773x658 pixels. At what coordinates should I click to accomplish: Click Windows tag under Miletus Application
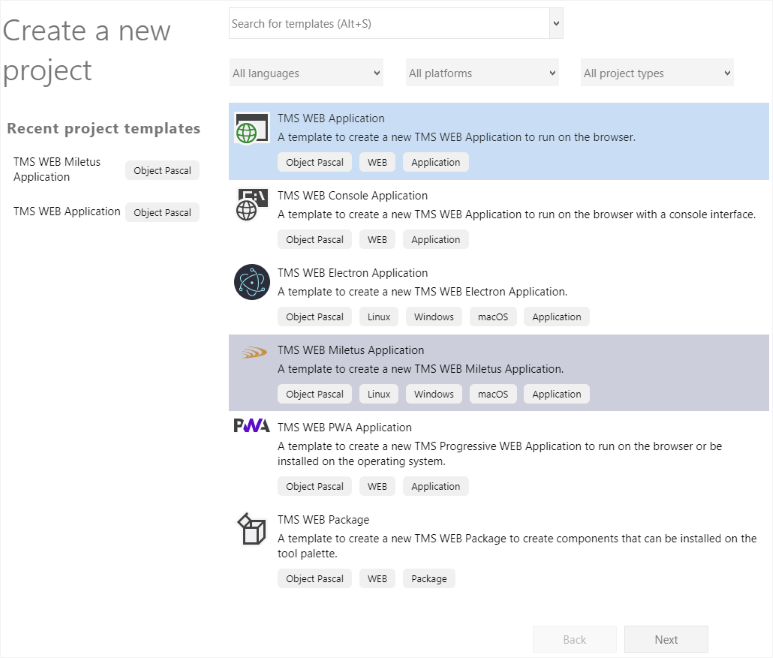(x=434, y=394)
